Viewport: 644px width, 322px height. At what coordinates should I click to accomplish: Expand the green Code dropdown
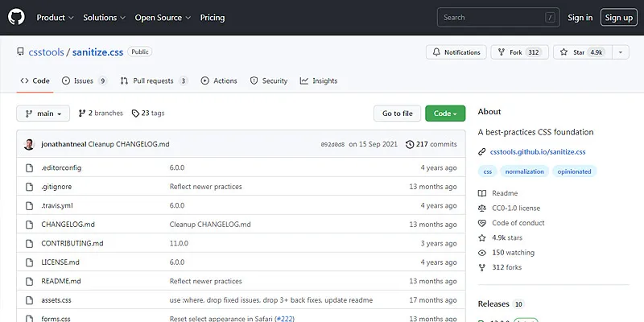tap(445, 114)
